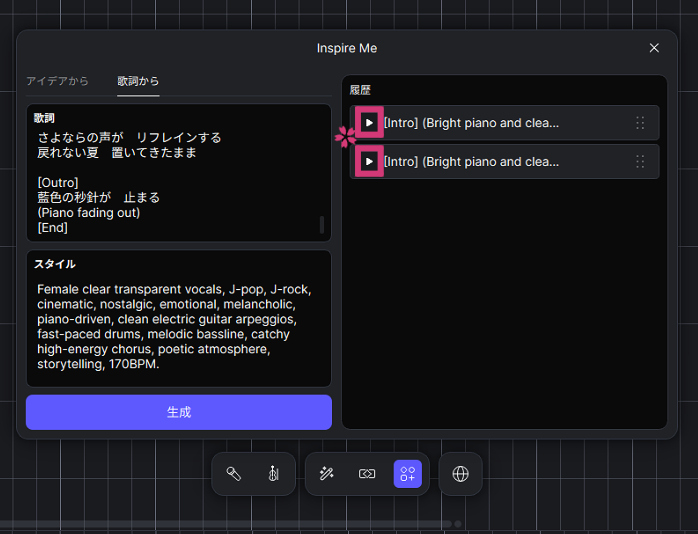Select first history entry title text
This screenshot has height=534, width=698.
(x=471, y=123)
